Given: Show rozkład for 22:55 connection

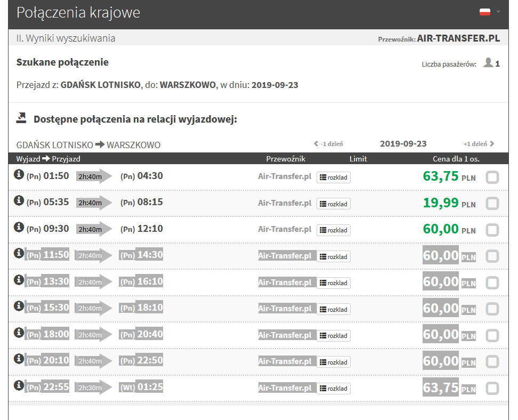Looking at the screenshot, I should tap(333, 388).
